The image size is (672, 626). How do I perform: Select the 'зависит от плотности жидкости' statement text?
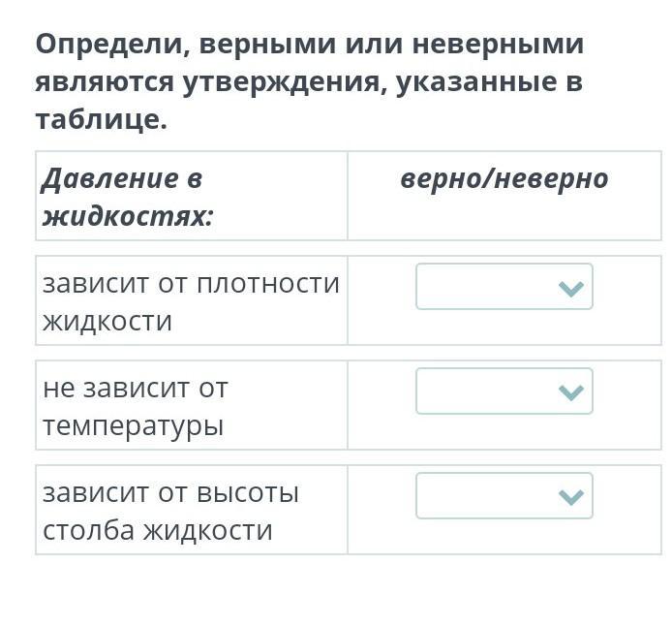coord(191,302)
